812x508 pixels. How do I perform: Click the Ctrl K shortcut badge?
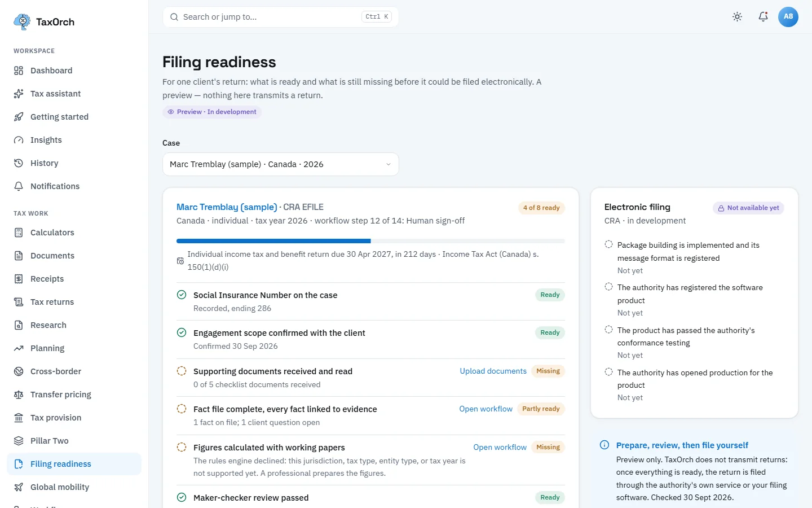click(377, 17)
